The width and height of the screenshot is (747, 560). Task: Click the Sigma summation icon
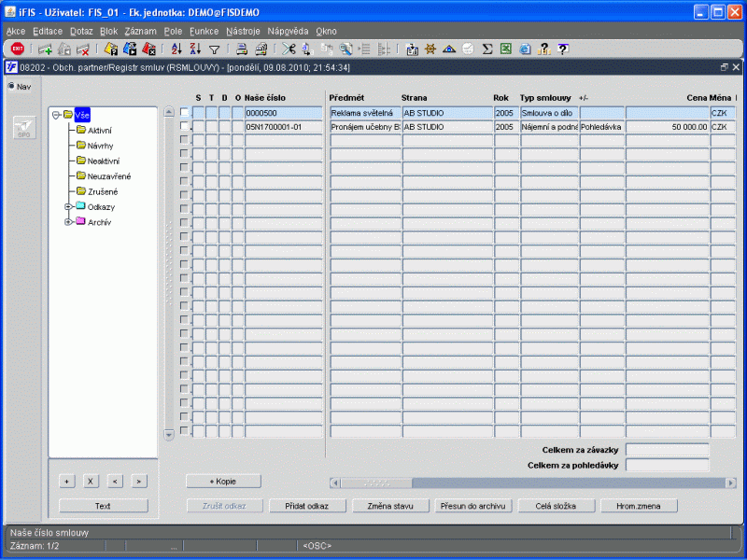[x=486, y=49]
